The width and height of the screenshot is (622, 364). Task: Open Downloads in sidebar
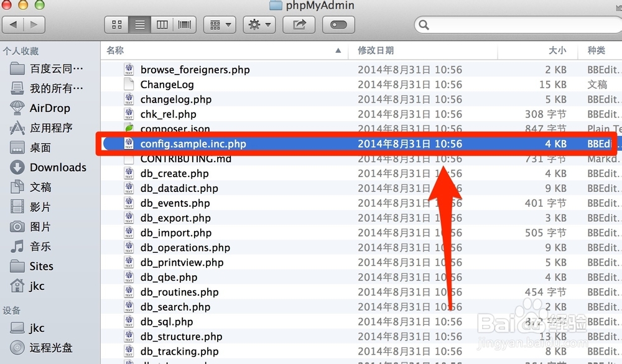(48, 167)
